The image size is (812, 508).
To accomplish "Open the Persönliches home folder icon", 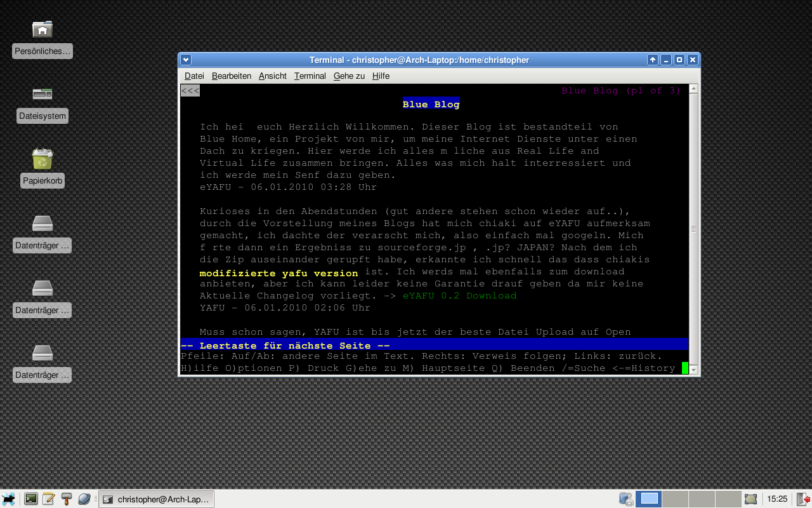I will click(x=43, y=30).
